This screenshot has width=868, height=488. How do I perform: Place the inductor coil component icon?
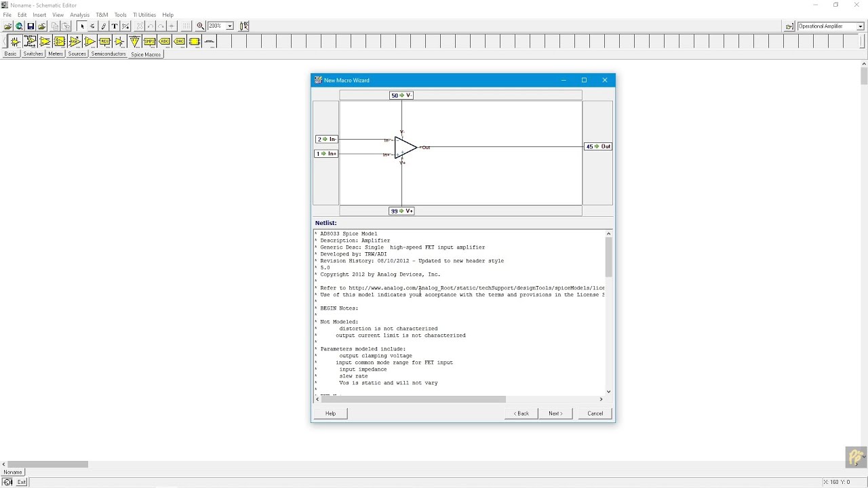point(210,41)
